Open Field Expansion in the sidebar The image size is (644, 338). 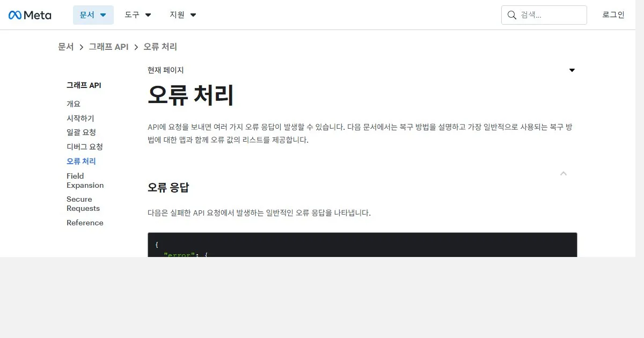click(85, 180)
